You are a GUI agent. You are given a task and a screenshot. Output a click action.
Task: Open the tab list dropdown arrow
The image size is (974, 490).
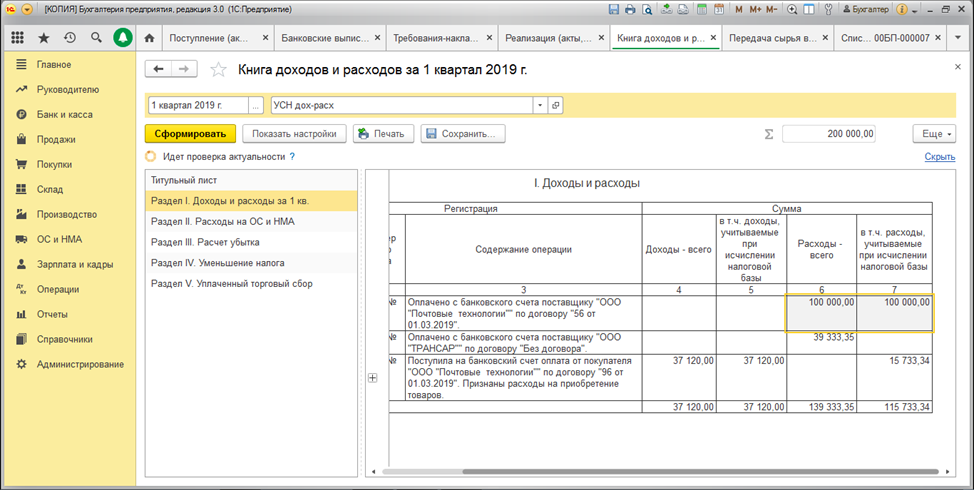957,38
